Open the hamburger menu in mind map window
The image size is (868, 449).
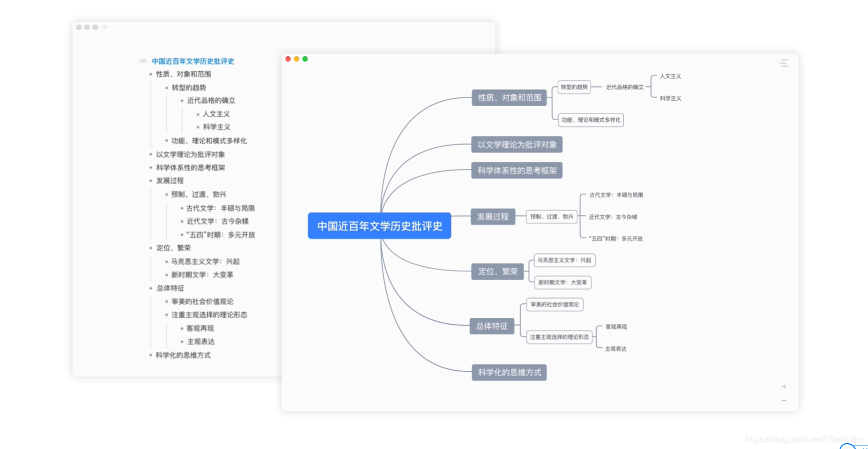pyautogui.click(x=784, y=63)
